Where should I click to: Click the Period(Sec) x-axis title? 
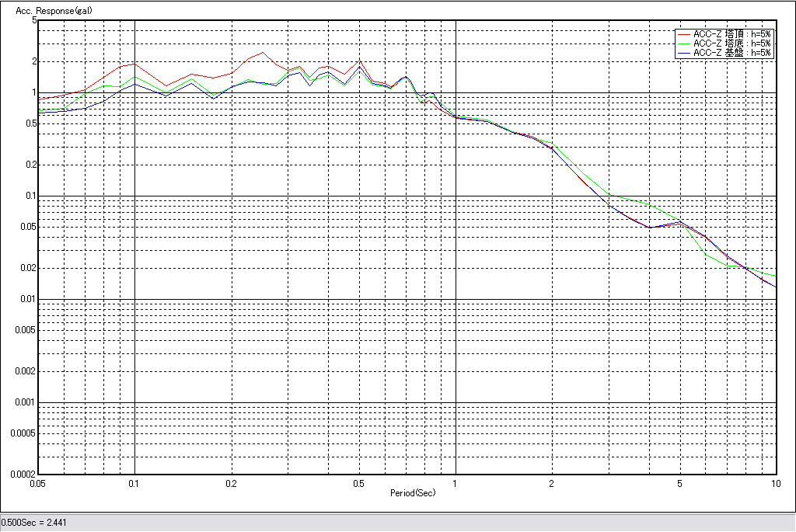pyautogui.click(x=413, y=493)
